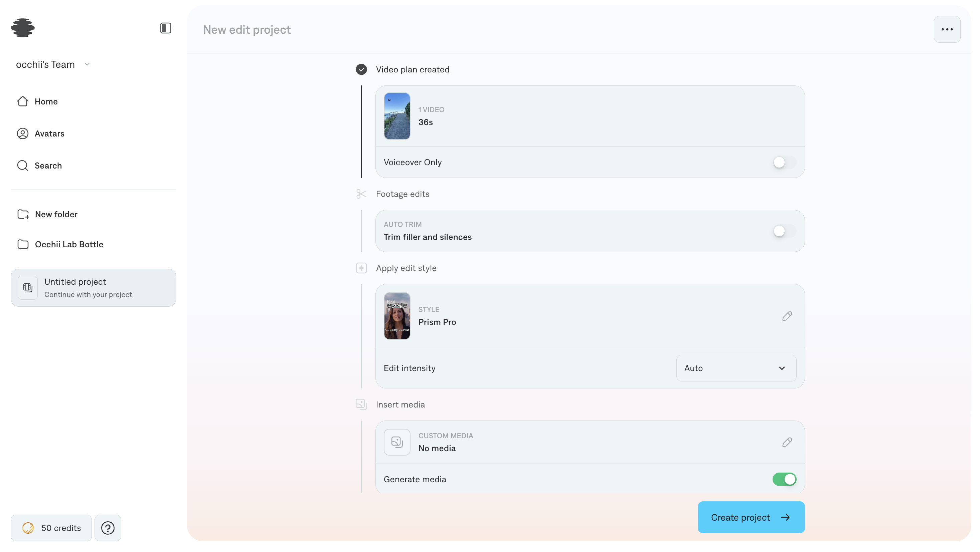Open the three-dot more options menu
980x552 pixels.
947,29
